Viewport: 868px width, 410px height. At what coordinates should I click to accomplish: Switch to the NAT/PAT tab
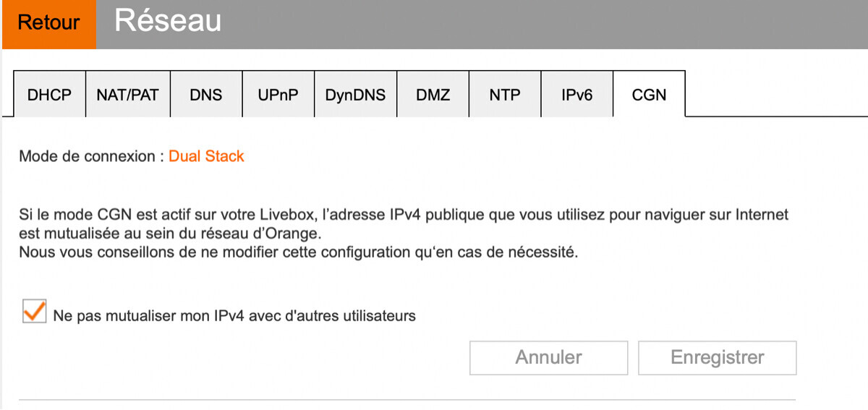tap(127, 95)
